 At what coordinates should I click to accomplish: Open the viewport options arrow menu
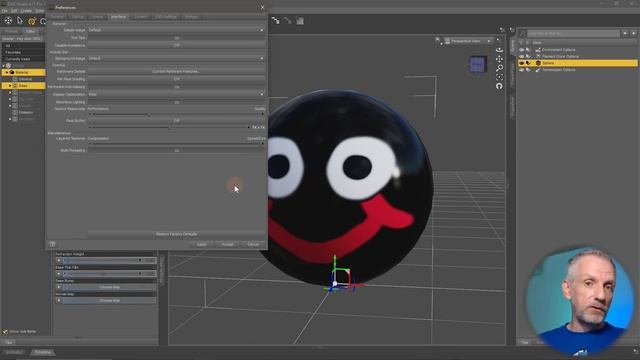click(x=498, y=40)
